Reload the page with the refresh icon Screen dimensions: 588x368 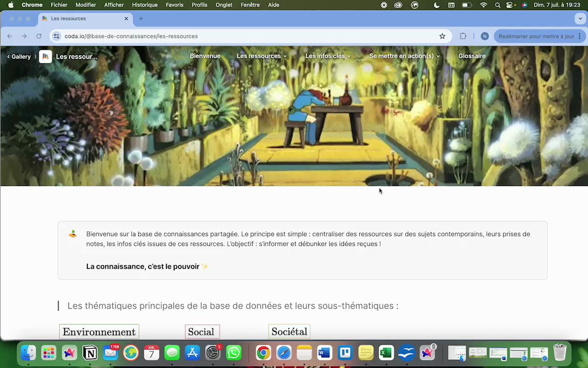[x=39, y=36]
